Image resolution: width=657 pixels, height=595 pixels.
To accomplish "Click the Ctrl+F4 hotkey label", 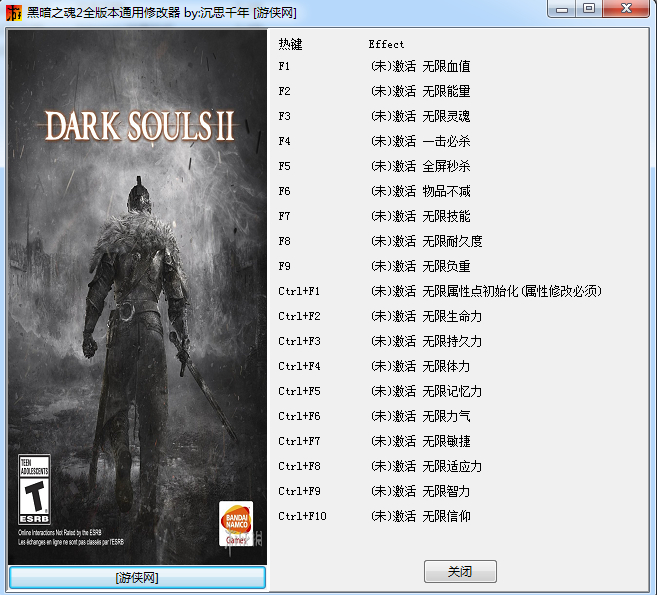I will click(299, 366).
